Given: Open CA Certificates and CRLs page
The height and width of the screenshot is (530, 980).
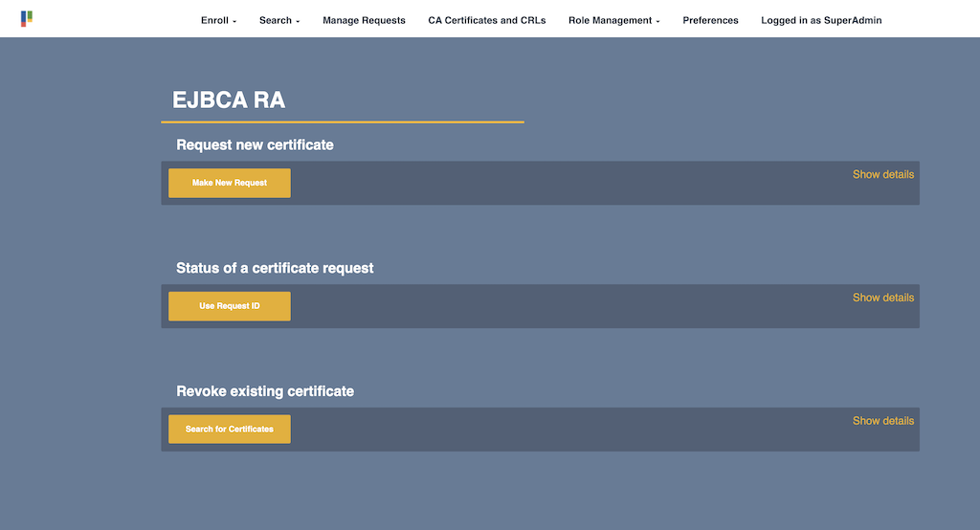Looking at the screenshot, I should click(x=486, y=20).
